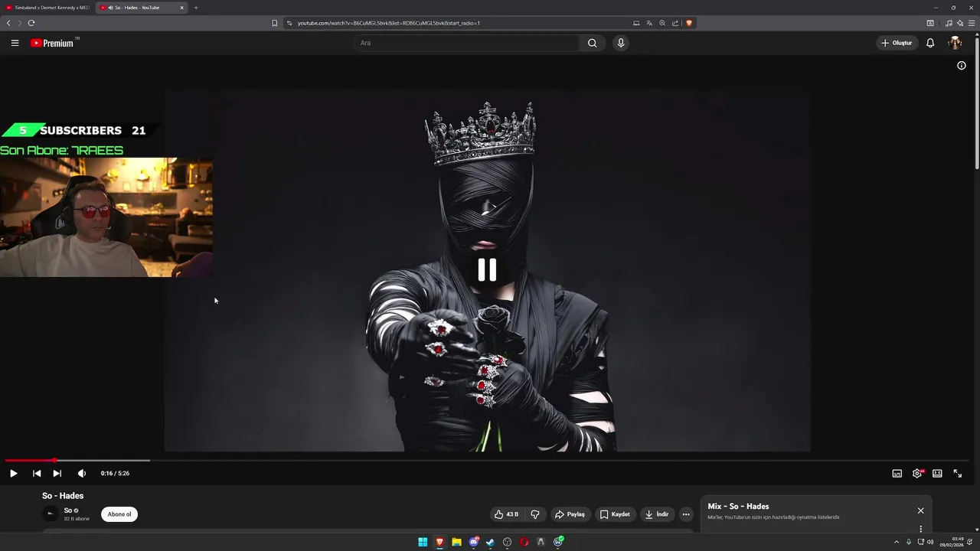980x551 pixels.
Task: Skip to the previous video
Action: (37, 473)
